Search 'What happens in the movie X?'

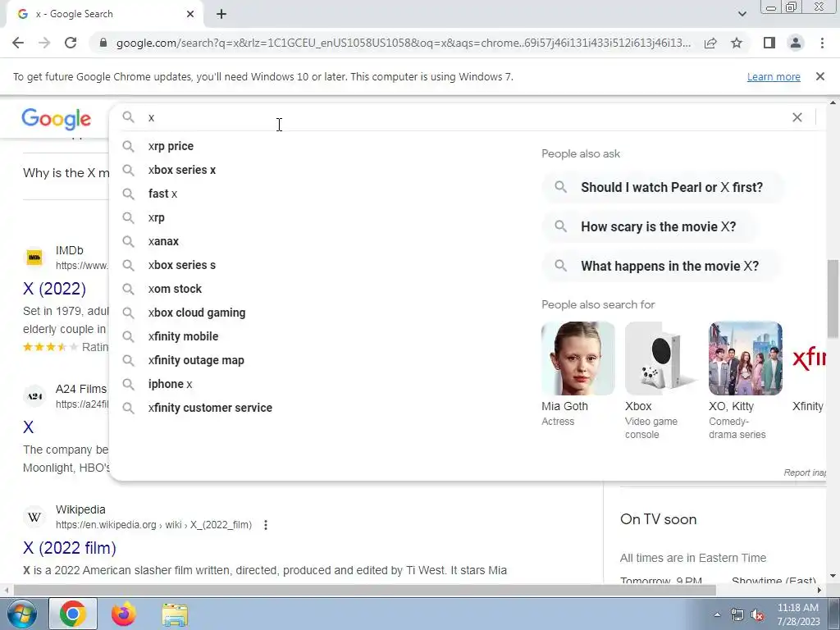[x=660, y=267]
